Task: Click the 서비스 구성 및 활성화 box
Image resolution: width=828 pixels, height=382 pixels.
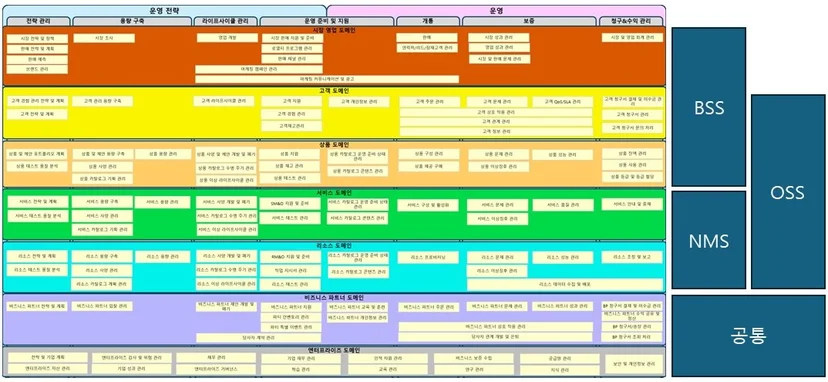Action: point(428,206)
